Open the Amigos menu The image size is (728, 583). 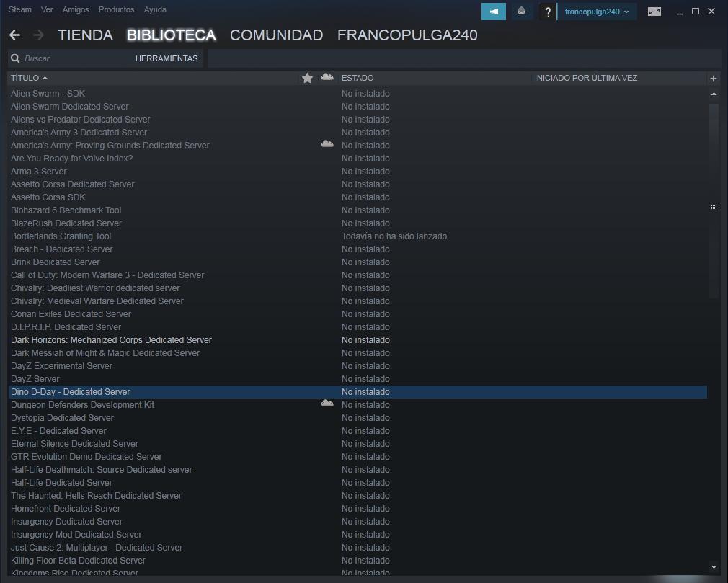coord(76,9)
